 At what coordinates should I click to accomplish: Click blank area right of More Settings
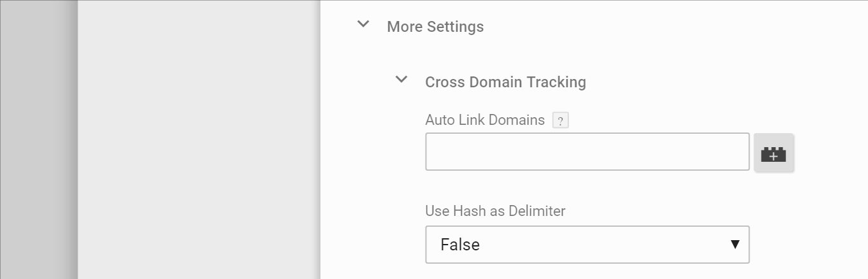[x=668, y=27]
